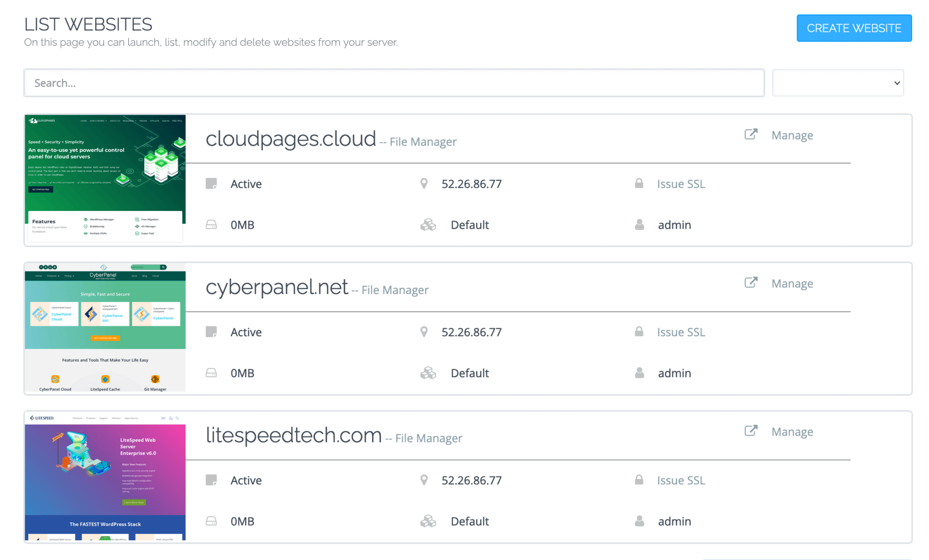Open litespeedtech.com using the external link icon
The width and height of the screenshot is (929, 560).
coord(750,430)
